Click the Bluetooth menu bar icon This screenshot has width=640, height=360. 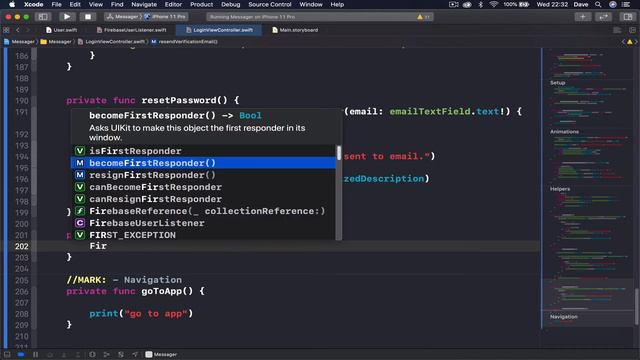tap(480, 4)
